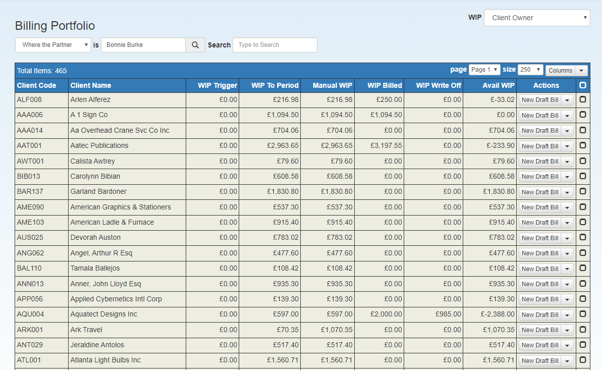
Task: Click the 'Type to Search' field
Action: [x=275, y=45]
